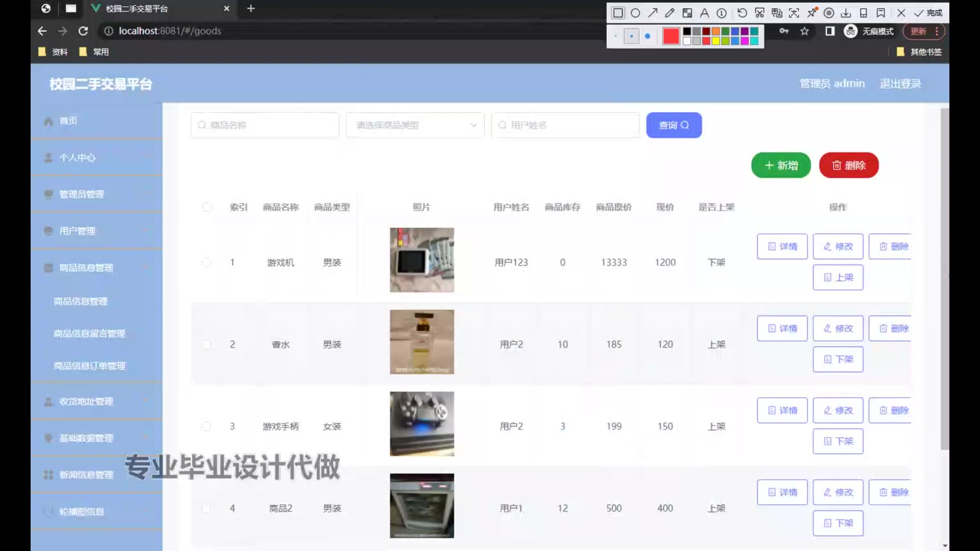
Task: Activate the mosaic blur tool
Action: click(688, 13)
